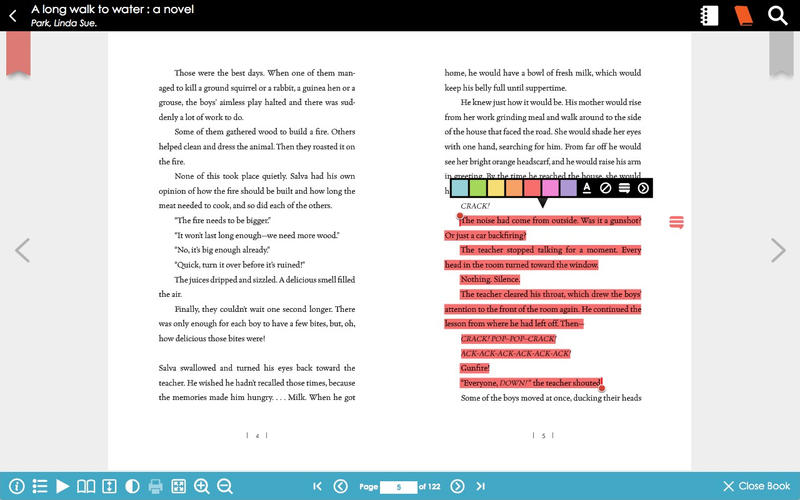Image resolution: width=800 pixels, height=500 pixels.
Task: Open the orange book icon in header
Action: coord(743,16)
